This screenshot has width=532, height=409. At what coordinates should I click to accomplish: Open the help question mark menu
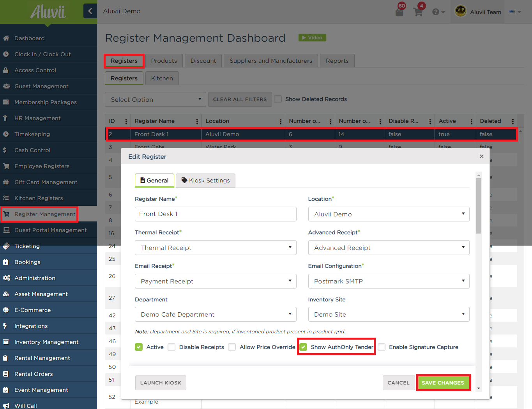[438, 12]
